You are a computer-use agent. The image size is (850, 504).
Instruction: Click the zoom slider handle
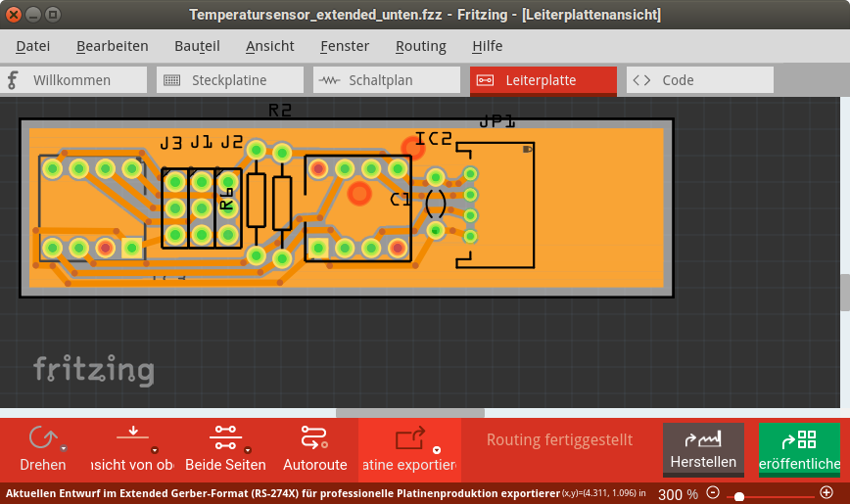(x=738, y=496)
